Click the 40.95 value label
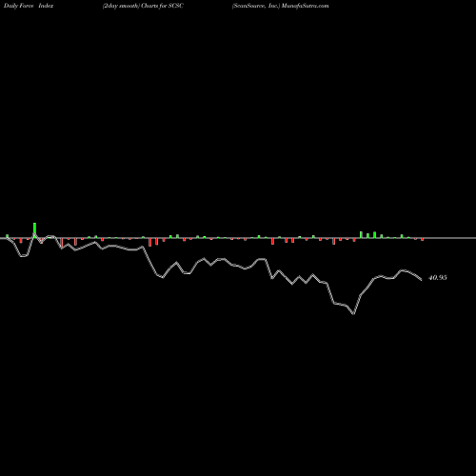The image size is (476, 476). [x=438, y=278]
